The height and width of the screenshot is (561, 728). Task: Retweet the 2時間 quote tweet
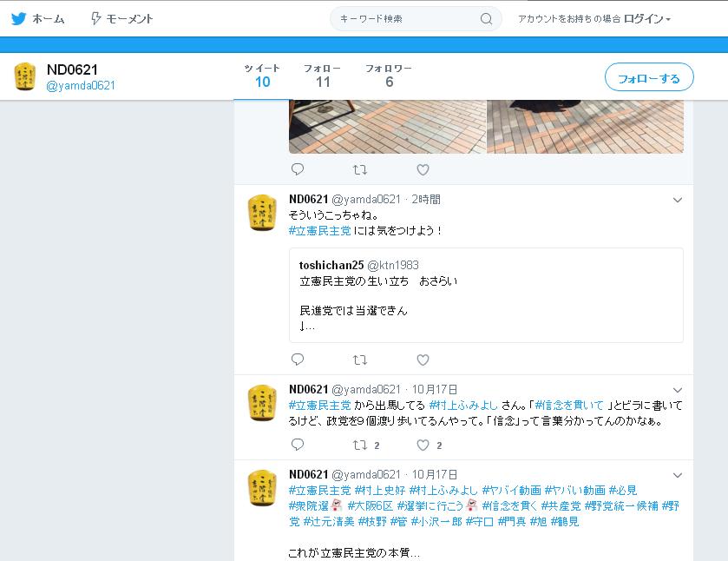(360, 360)
